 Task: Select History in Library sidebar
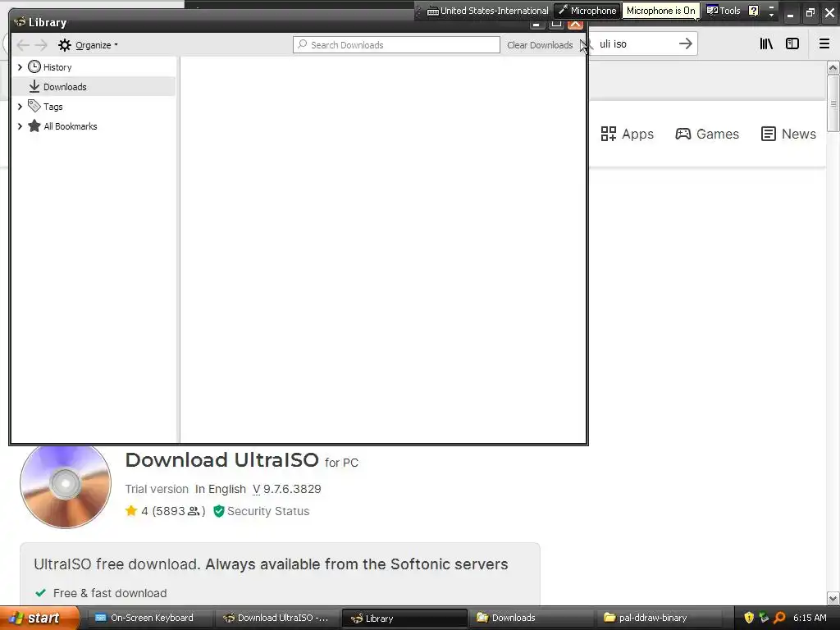[57, 67]
